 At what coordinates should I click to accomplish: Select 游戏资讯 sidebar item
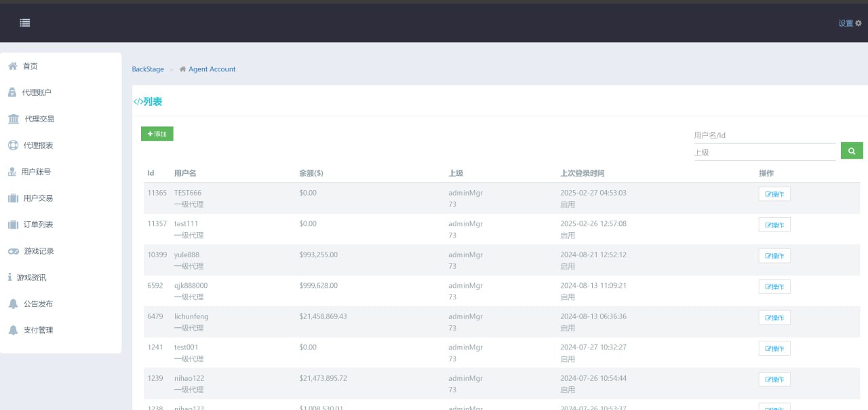pyautogui.click(x=31, y=278)
